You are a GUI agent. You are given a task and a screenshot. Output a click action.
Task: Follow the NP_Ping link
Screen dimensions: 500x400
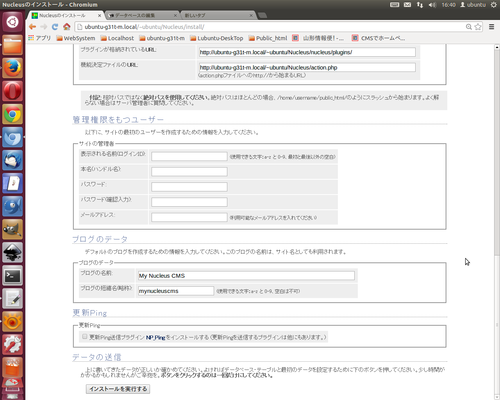155,337
